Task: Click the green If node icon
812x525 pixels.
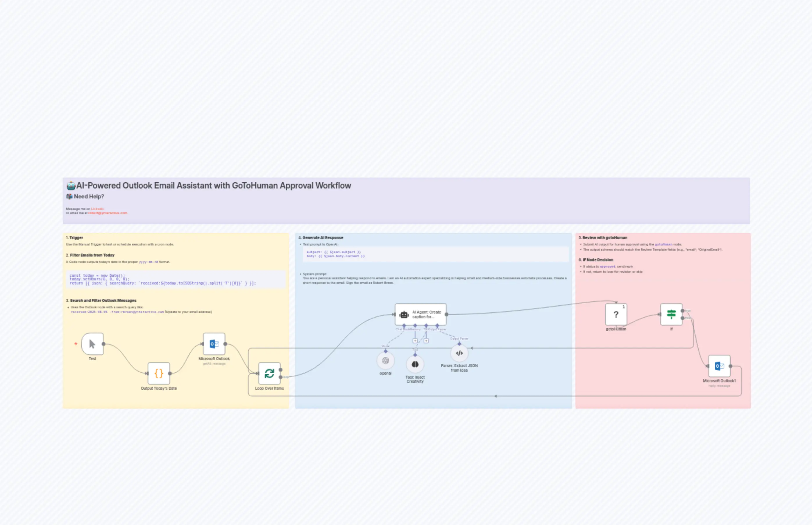Action: pyautogui.click(x=671, y=315)
